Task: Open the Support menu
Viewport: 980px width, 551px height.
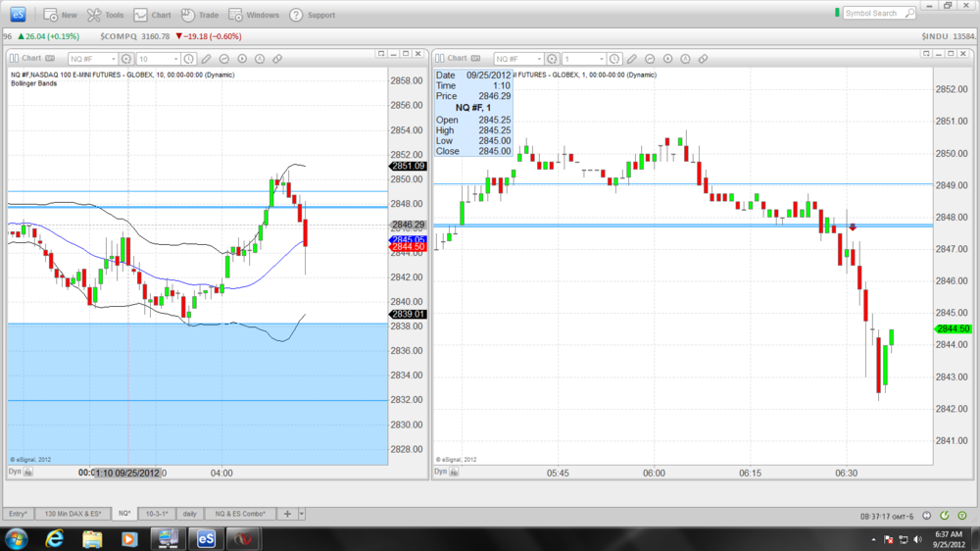Action: (x=312, y=15)
